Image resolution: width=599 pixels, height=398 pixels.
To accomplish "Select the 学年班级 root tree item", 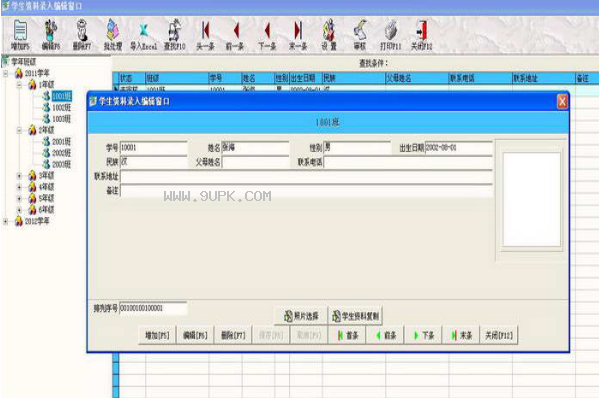I will pyautogui.click(x=23, y=62).
